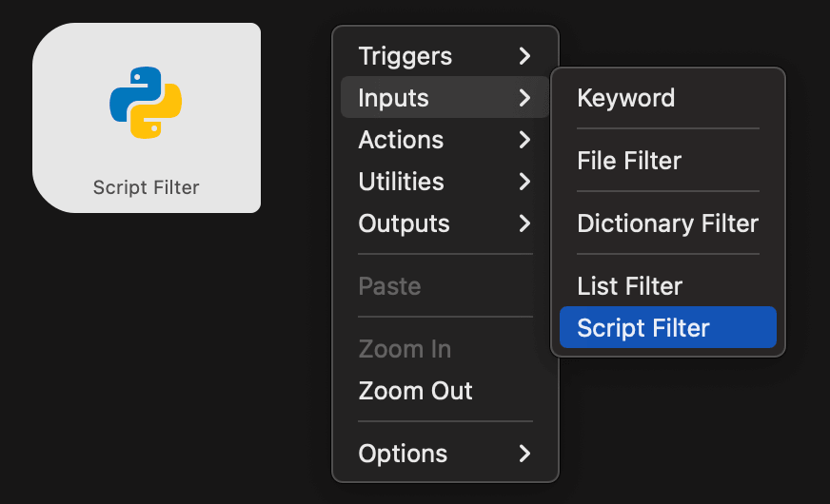
Task: Choose Keyword from the Inputs submenu
Action: pos(668,98)
